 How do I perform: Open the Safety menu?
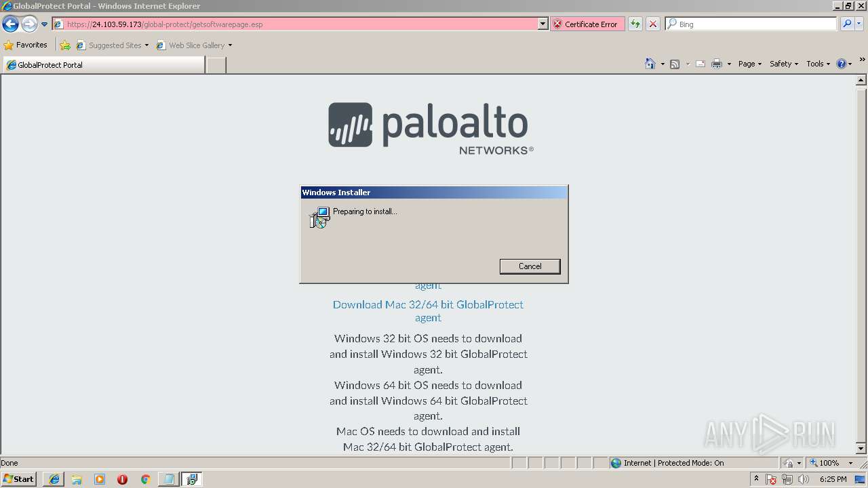tap(783, 64)
